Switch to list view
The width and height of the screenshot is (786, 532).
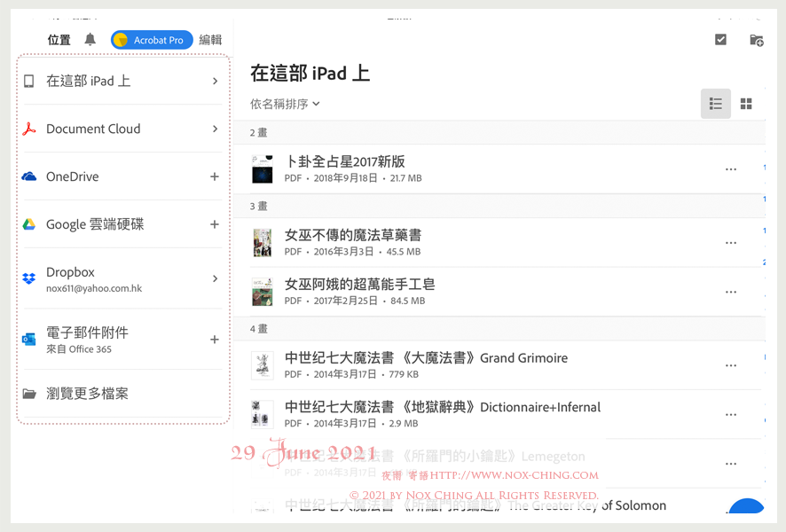(x=715, y=104)
